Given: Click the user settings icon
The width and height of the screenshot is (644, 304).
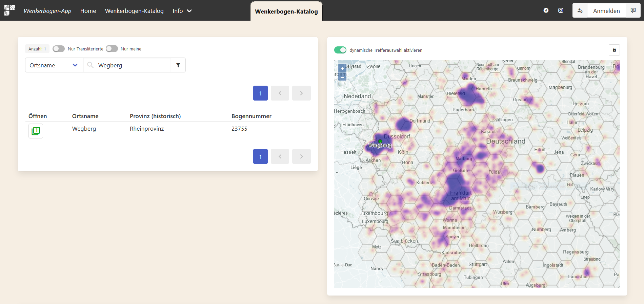Looking at the screenshot, I should pos(580,10).
